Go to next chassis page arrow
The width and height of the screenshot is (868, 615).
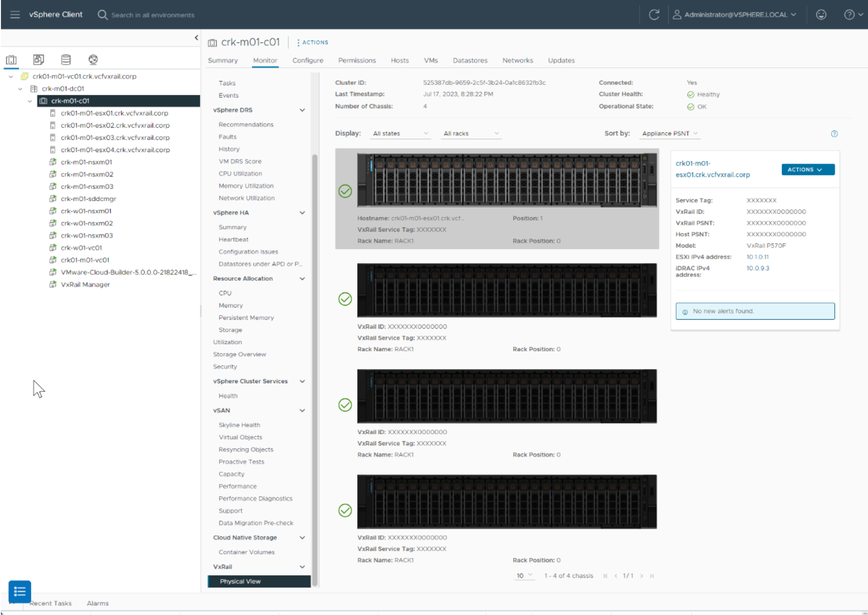tap(642, 576)
